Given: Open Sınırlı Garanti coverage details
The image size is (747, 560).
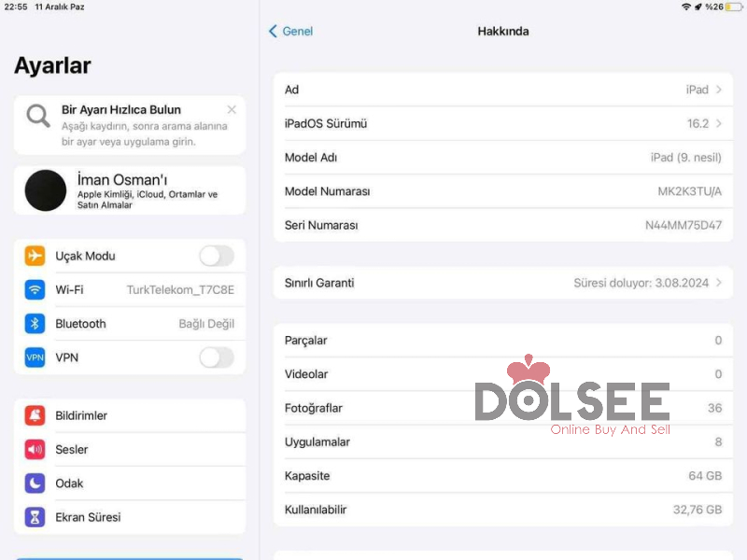Looking at the screenshot, I should [503, 283].
